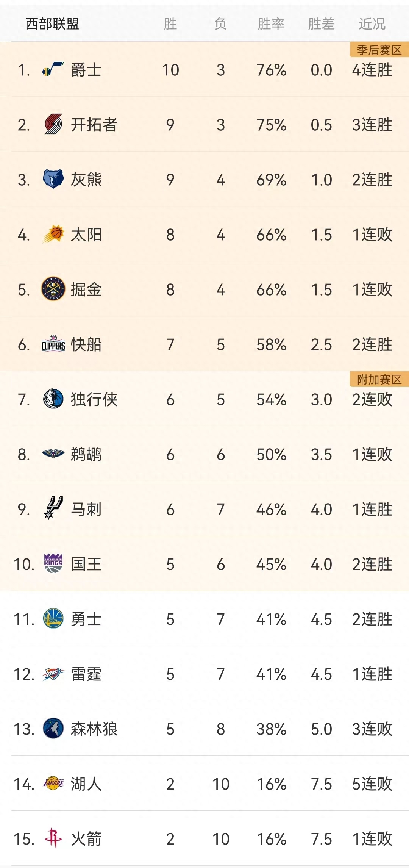The width and height of the screenshot is (409, 868).
Task: Sort by the 胜率 column header
Action: tap(271, 24)
